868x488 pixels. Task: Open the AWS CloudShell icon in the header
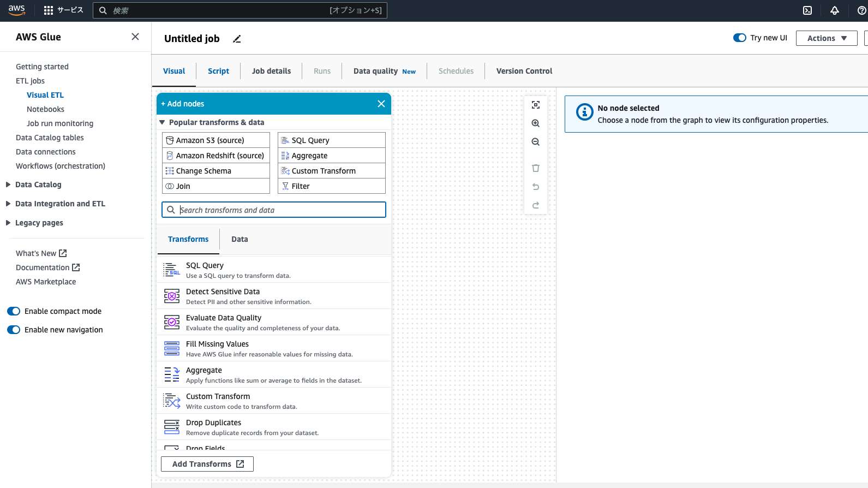coord(807,10)
